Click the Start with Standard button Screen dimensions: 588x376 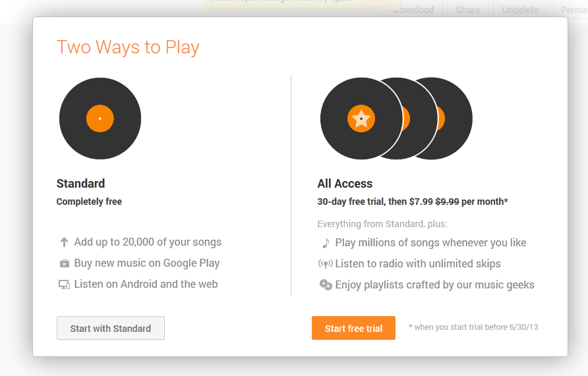pyautogui.click(x=111, y=328)
